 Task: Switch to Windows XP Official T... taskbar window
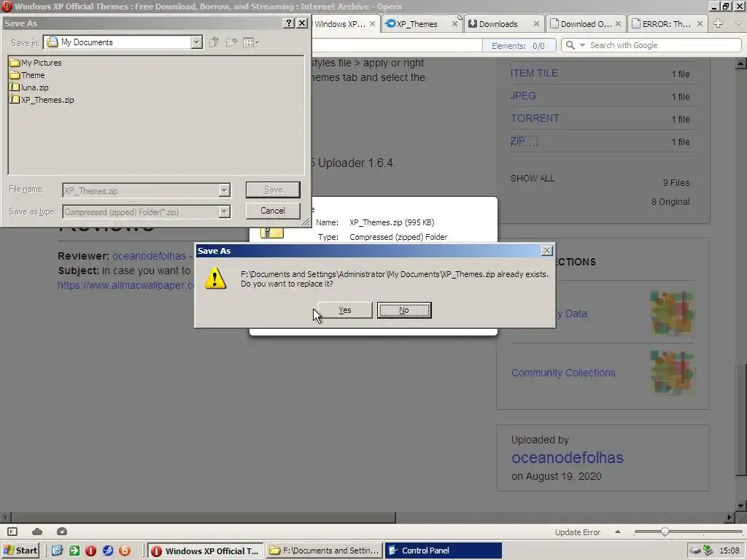[205, 551]
